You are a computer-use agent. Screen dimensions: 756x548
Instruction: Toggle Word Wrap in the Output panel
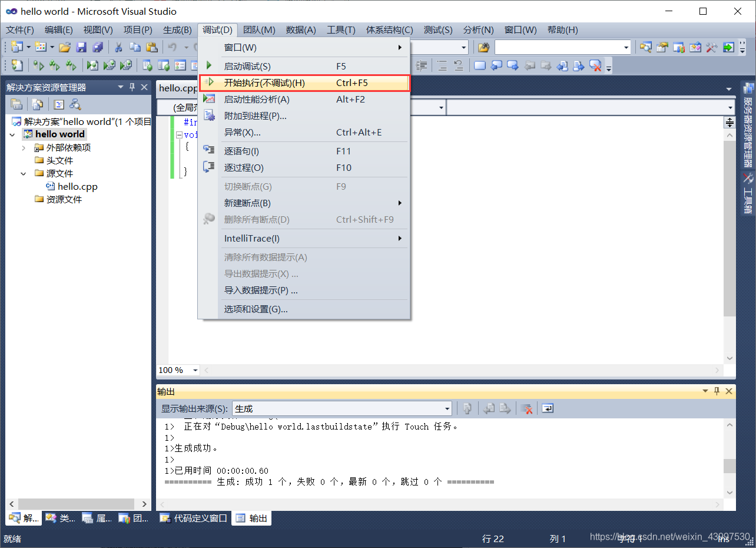pyautogui.click(x=548, y=408)
